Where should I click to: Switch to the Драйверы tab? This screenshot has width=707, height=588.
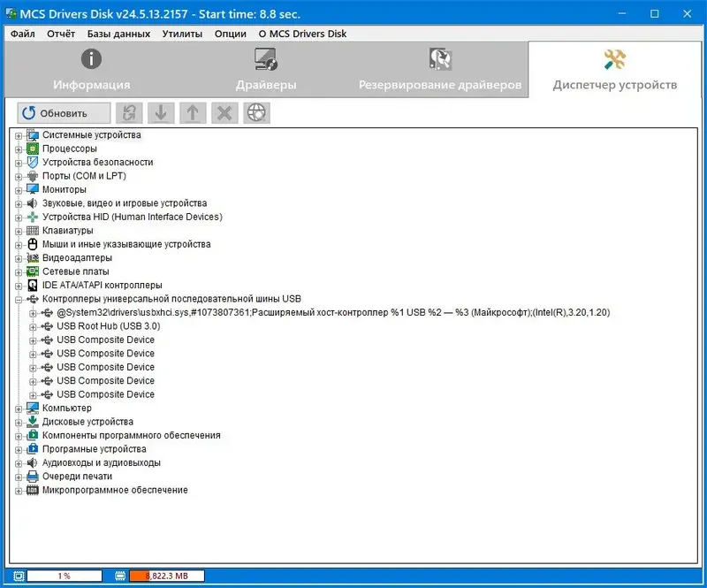click(x=266, y=70)
